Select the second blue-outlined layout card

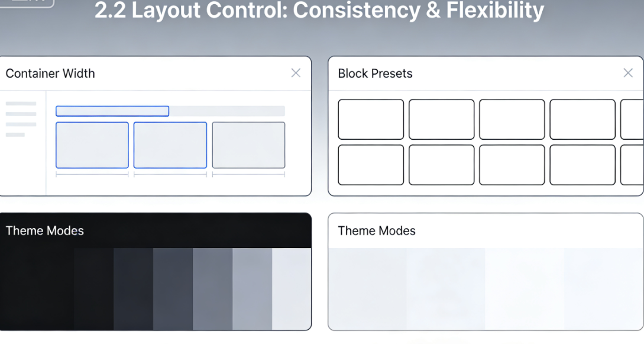170,144
